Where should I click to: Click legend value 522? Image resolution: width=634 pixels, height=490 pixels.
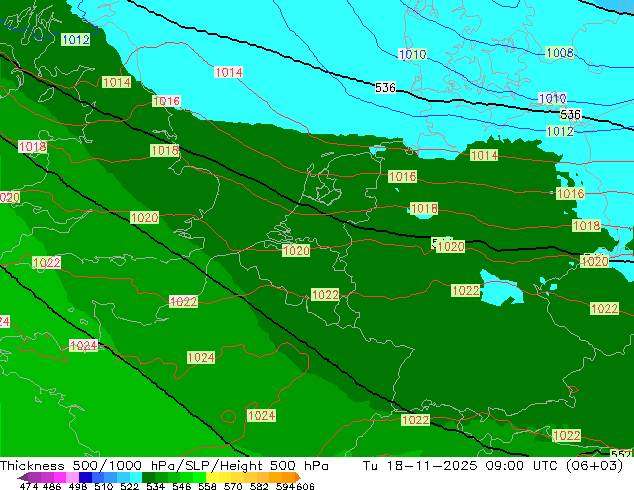coord(129,486)
